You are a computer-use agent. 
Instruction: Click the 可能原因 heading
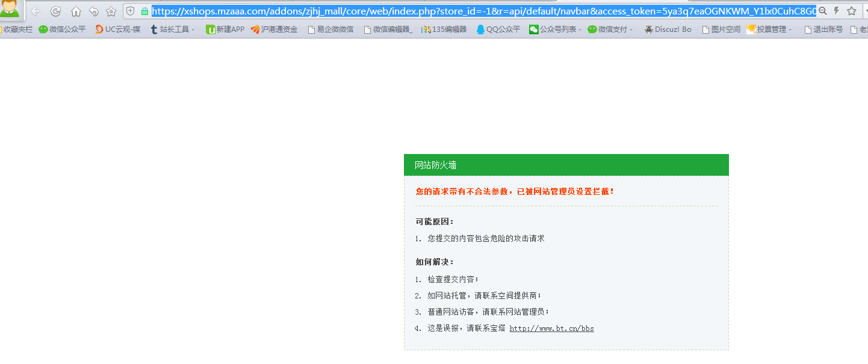[435, 221]
